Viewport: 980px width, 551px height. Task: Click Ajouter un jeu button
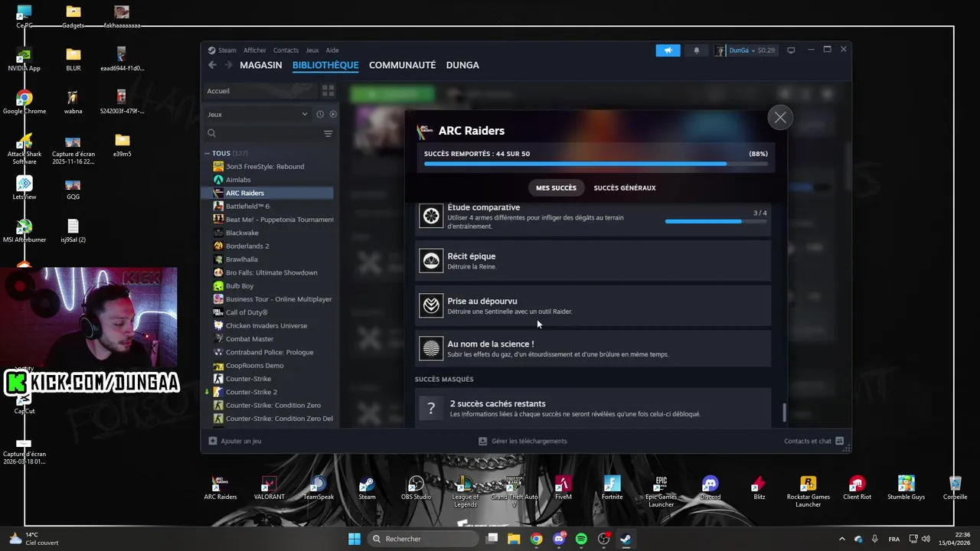[235, 441]
